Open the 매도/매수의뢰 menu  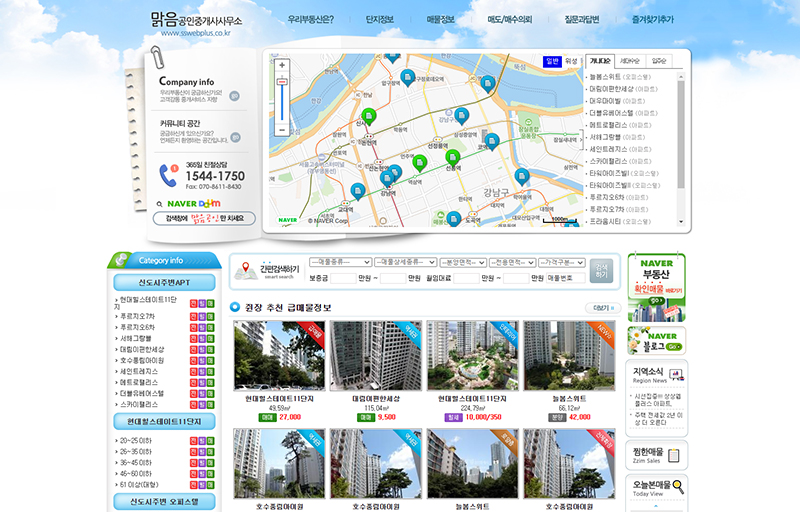pos(510,19)
